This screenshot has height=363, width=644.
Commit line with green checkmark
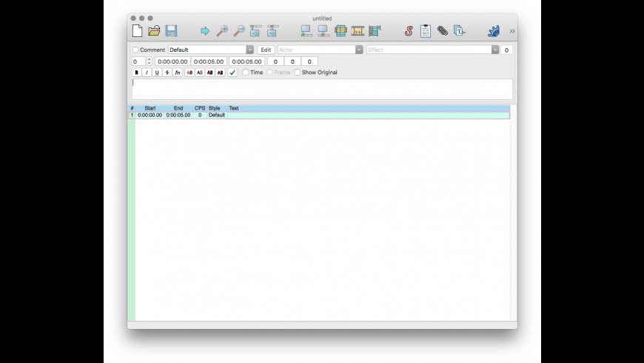(x=232, y=73)
